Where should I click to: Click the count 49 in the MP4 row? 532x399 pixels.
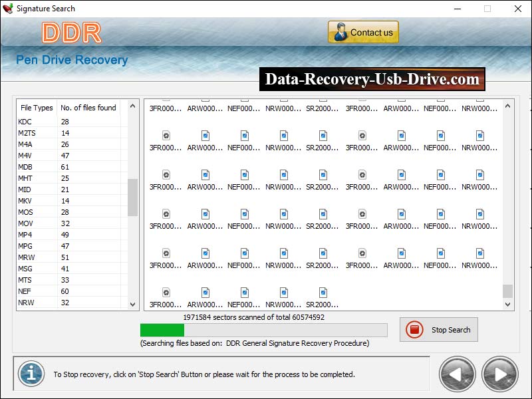pyautogui.click(x=65, y=235)
